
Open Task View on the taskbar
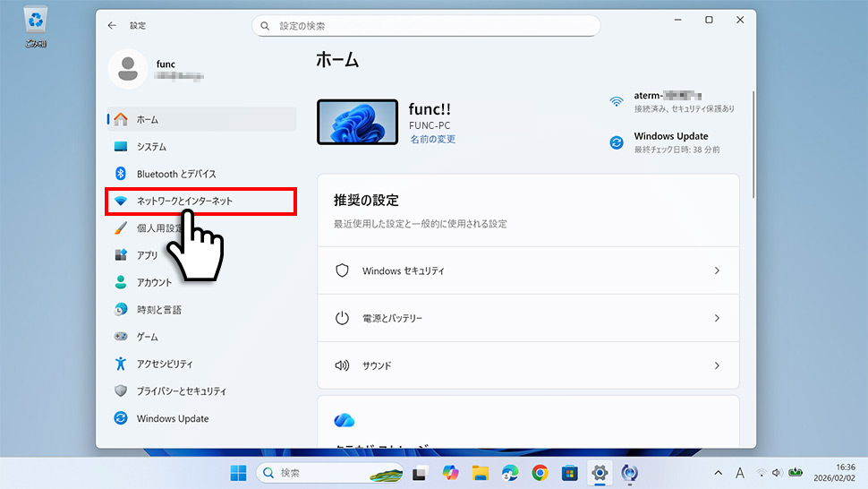421,473
